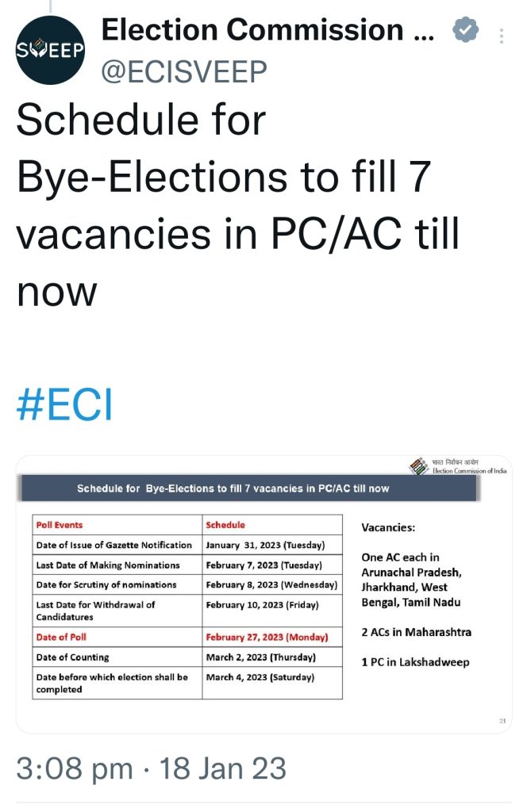Click the red Date of Poll row label

coord(61,637)
